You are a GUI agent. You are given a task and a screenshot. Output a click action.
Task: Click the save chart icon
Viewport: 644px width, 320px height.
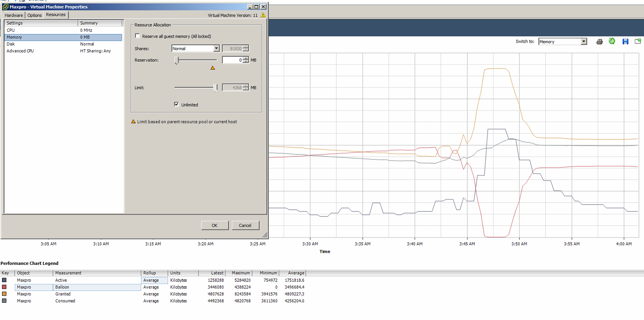pyautogui.click(x=625, y=41)
